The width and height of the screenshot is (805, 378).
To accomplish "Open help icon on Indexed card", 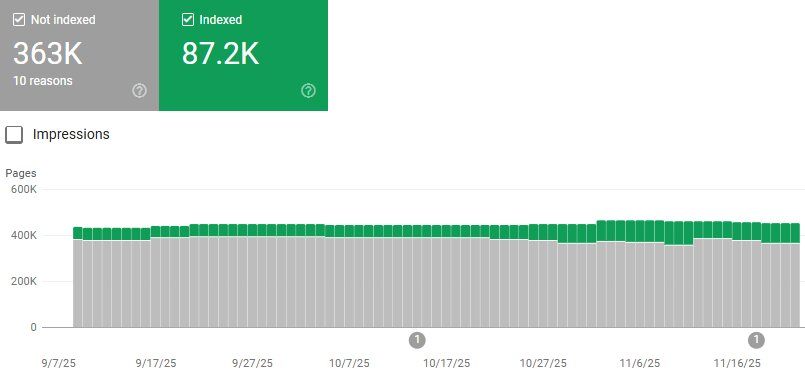I will 308,91.
